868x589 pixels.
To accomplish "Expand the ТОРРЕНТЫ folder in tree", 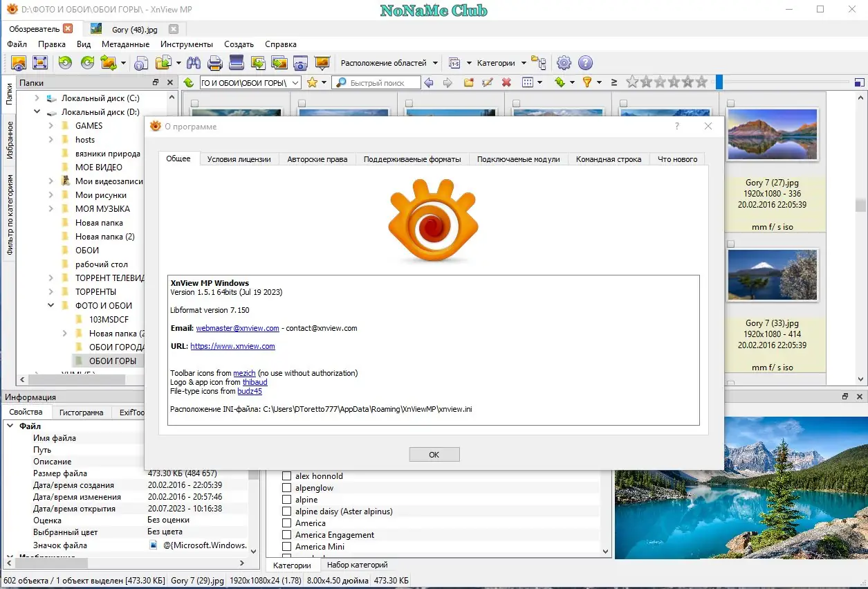I will [50, 291].
